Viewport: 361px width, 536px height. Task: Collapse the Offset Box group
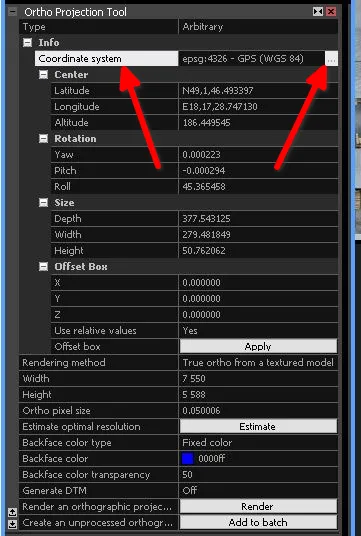43,267
